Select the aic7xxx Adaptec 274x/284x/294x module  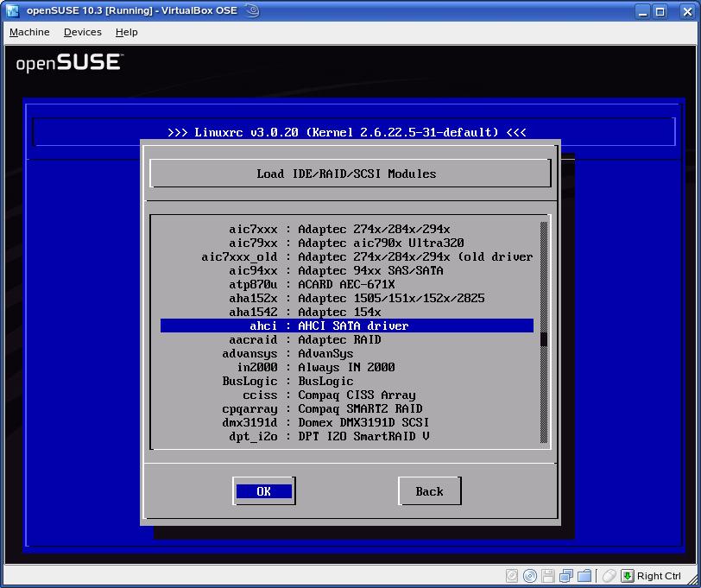(347, 229)
